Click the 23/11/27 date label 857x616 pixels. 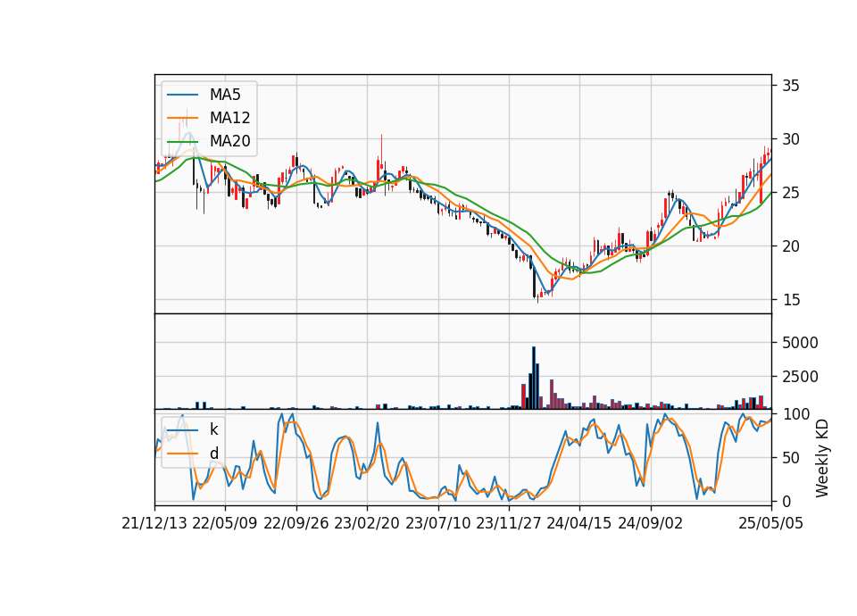(509, 523)
